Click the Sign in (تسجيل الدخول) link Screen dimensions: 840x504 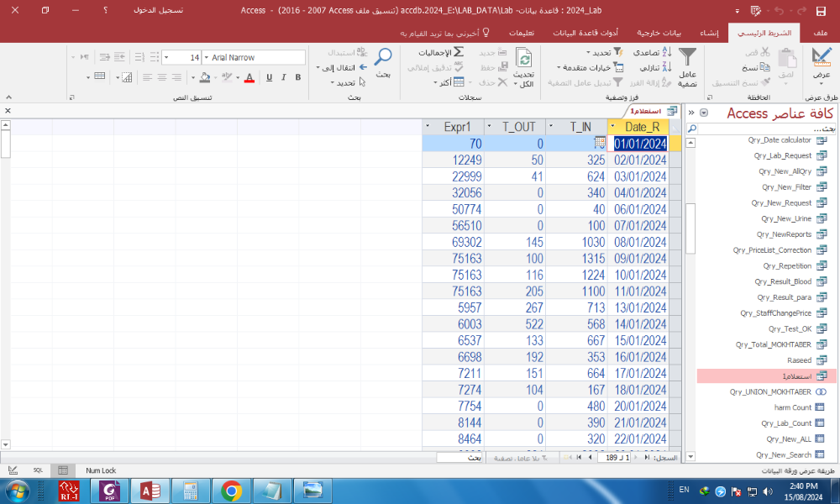(158, 10)
